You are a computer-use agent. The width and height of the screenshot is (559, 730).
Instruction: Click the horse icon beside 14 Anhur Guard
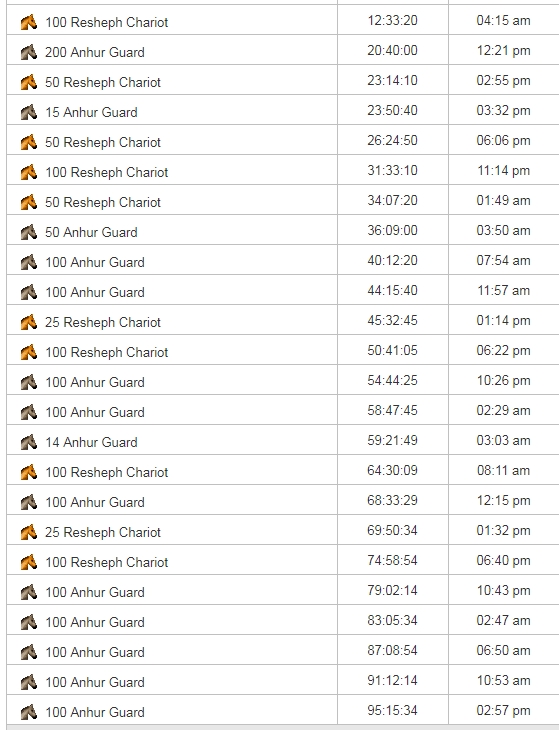point(29,442)
